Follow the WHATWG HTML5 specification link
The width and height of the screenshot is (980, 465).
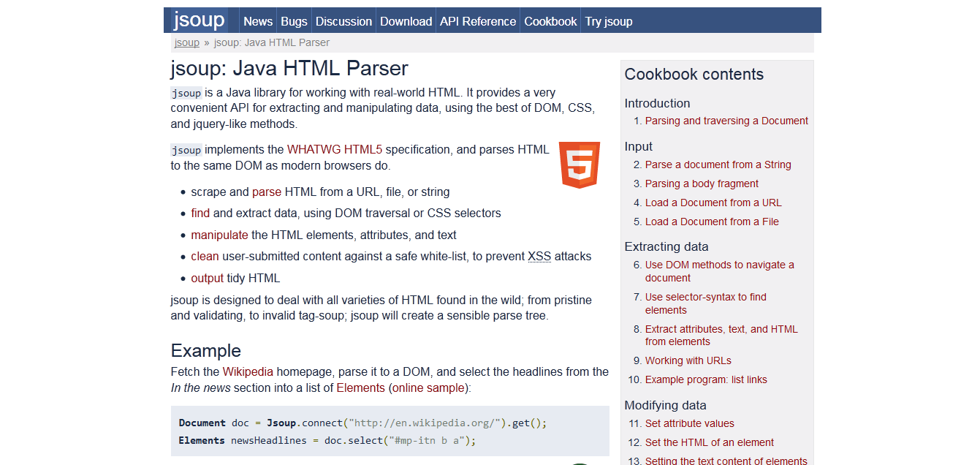[x=335, y=150]
